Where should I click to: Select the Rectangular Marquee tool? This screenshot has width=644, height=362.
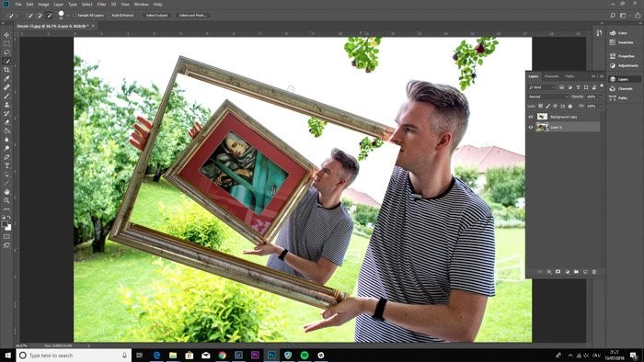[6, 43]
